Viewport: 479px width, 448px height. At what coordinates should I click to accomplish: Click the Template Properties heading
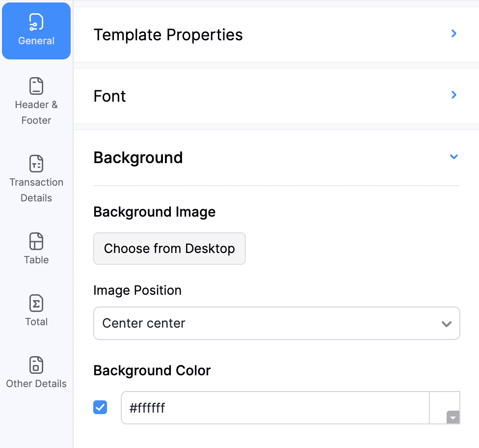[x=168, y=35]
